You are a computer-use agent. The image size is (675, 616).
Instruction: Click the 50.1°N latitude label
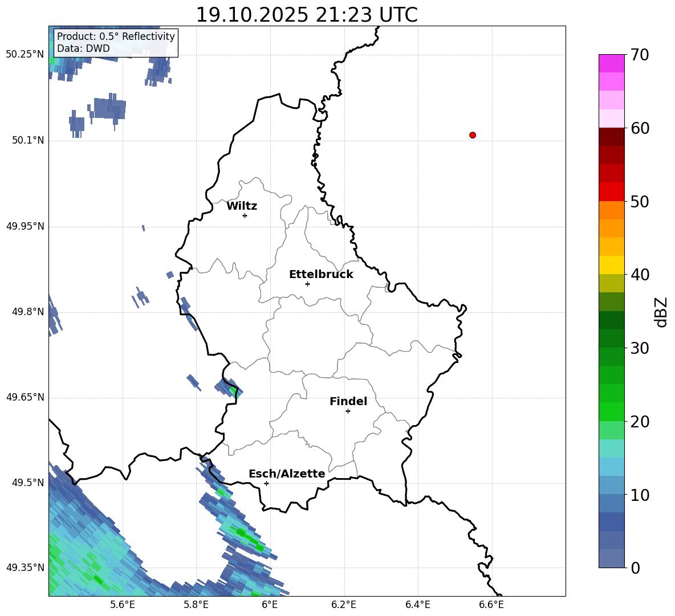pos(28,141)
